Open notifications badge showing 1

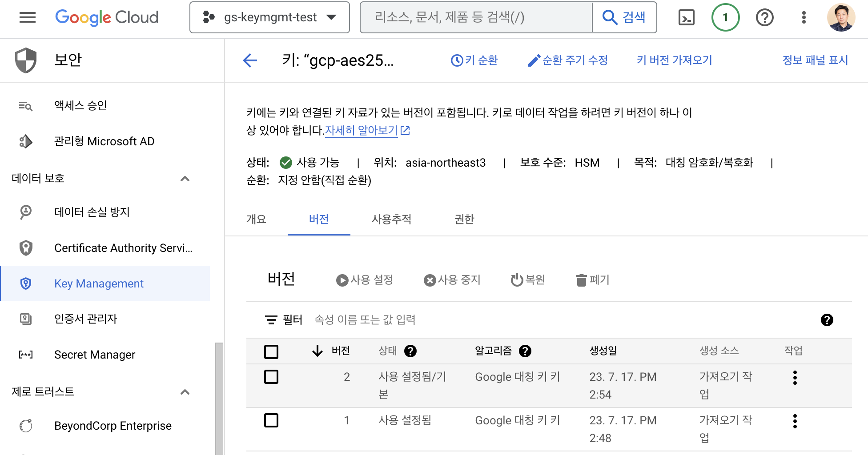(726, 17)
